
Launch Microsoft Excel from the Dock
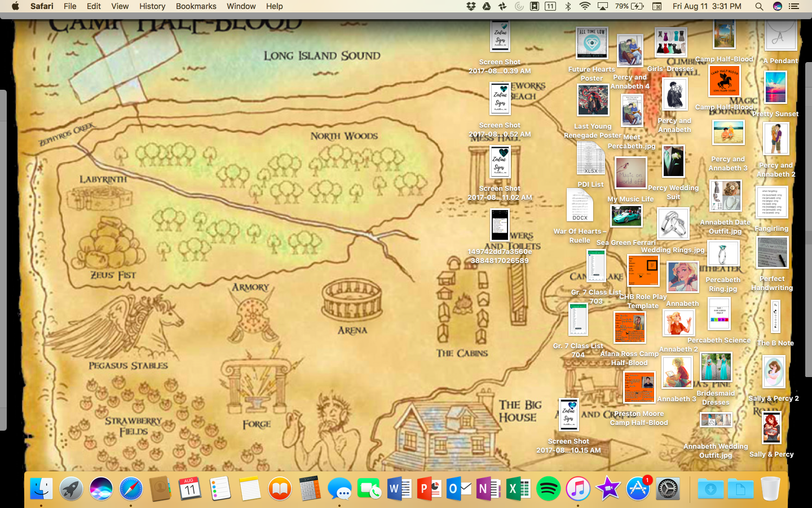(518, 489)
